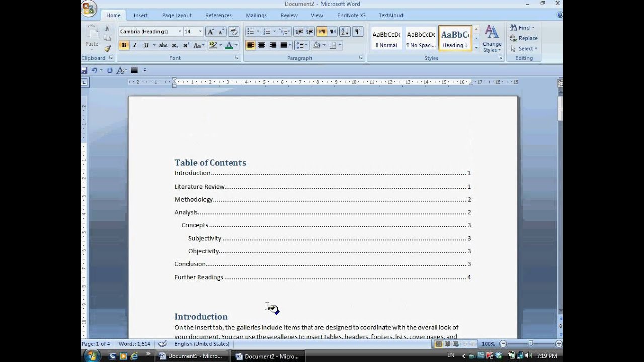
Task: Switch to Draft view icon
Action: pos(473,344)
